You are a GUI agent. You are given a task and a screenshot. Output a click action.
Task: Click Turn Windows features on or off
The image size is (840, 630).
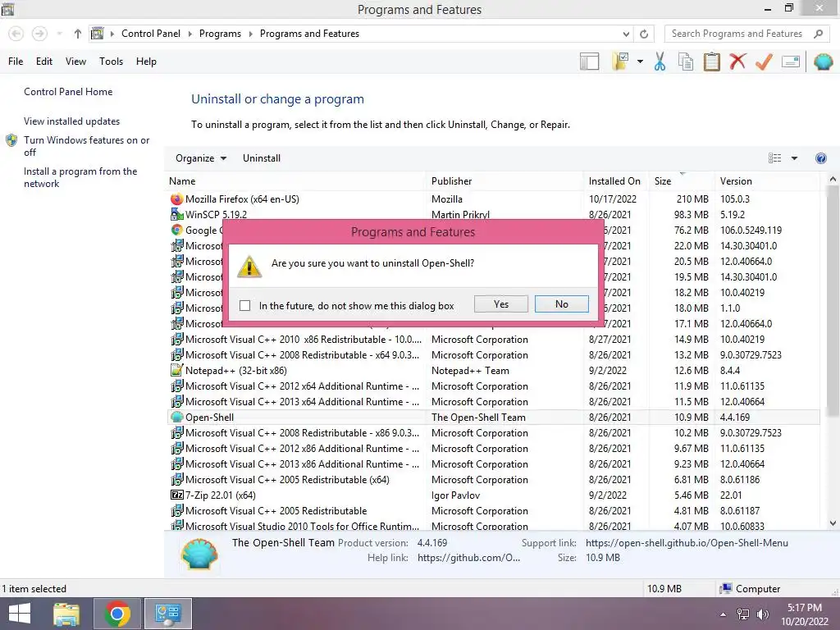[x=86, y=146]
